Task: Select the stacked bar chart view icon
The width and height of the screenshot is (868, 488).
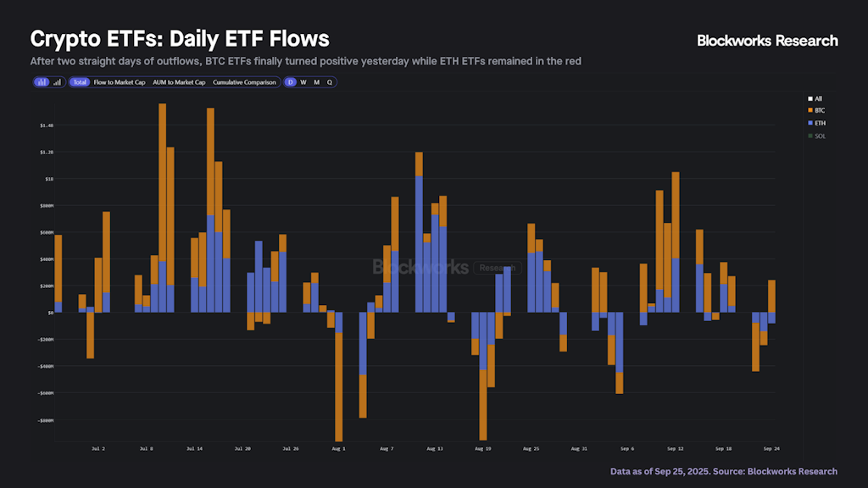Action: (42, 82)
